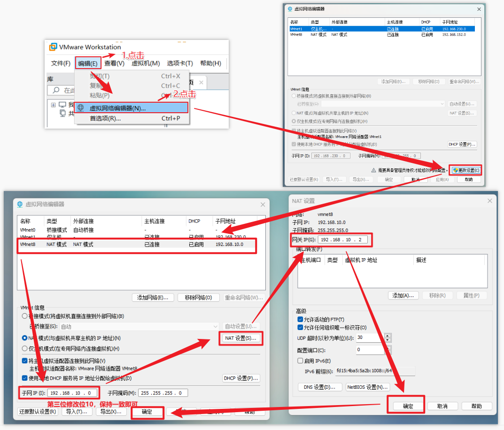Click the 子网掩码 field showing 255.255.255.0
The image size is (504, 430).
click(x=163, y=393)
